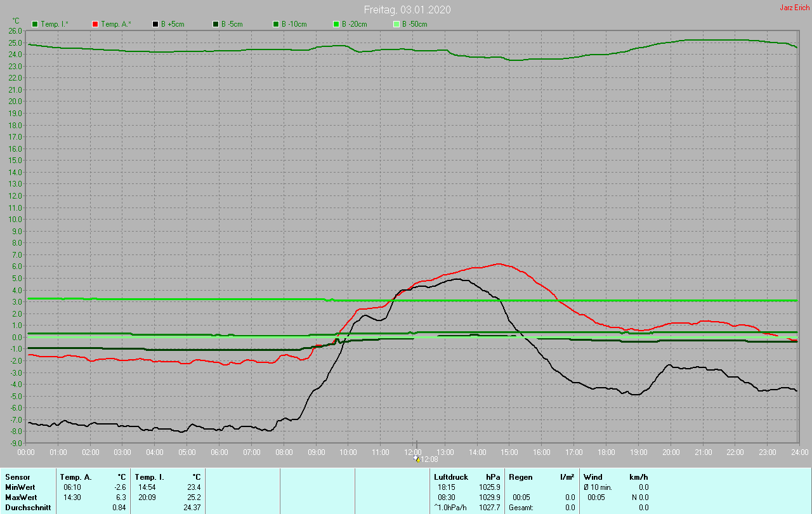The width and height of the screenshot is (812, 514).
Task: Click the 25.2 maximum inside temperature
Action: [x=193, y=498]
